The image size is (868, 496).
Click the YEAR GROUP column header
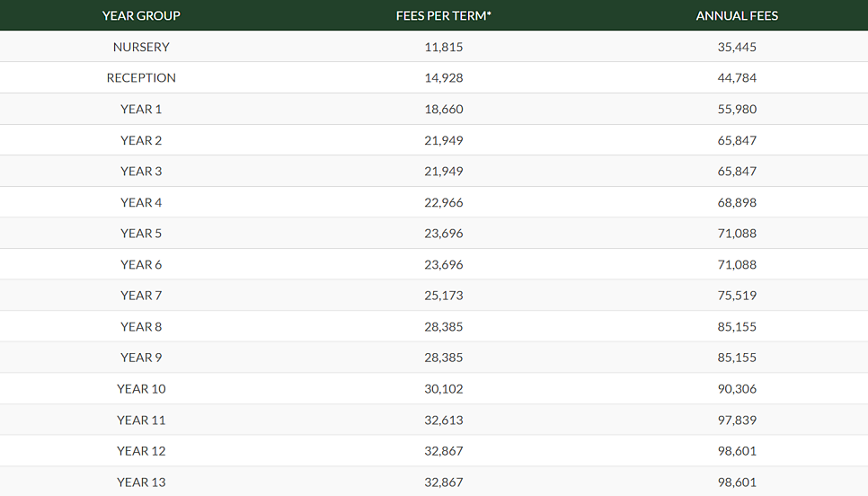(x=141, y=15)
